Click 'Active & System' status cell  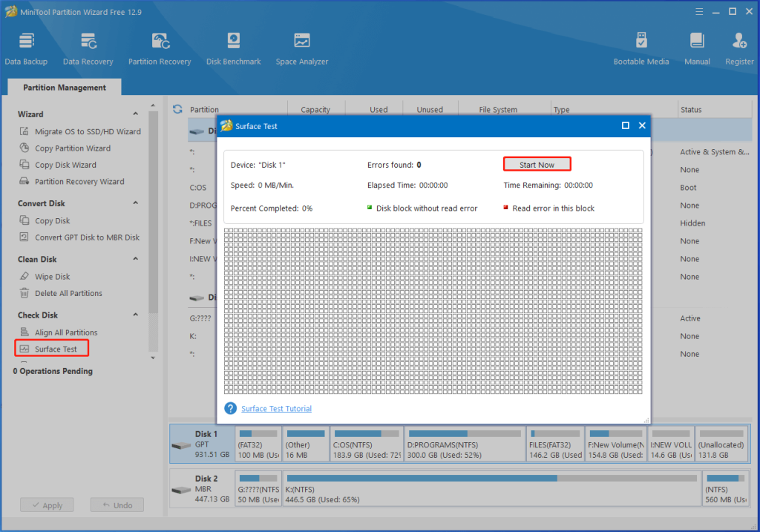pyautogui.click(x=715, y=151)
